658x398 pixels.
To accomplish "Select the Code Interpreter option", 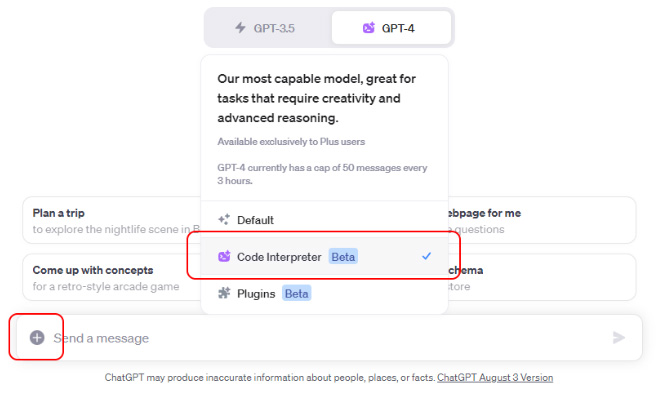I will coord(324,256).
